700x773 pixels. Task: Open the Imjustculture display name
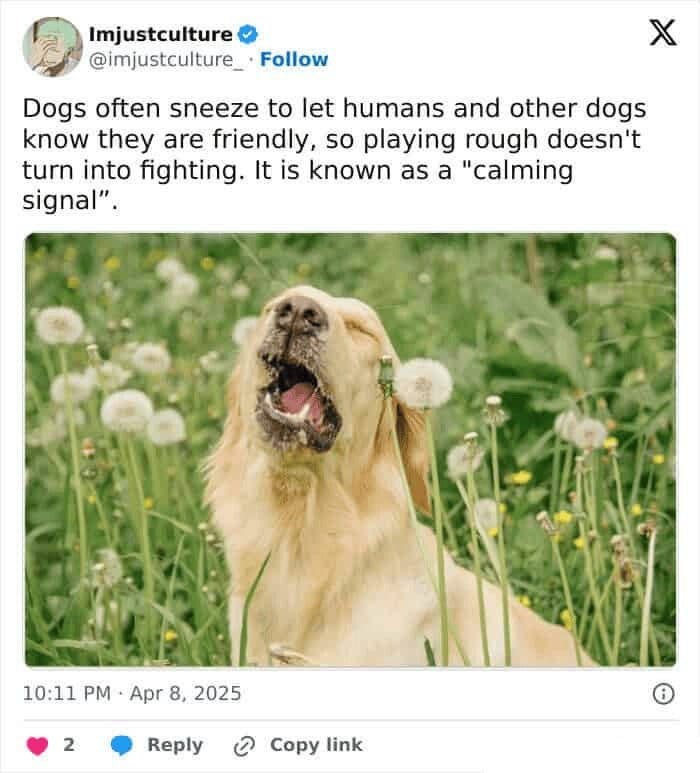tap(161, 35)
